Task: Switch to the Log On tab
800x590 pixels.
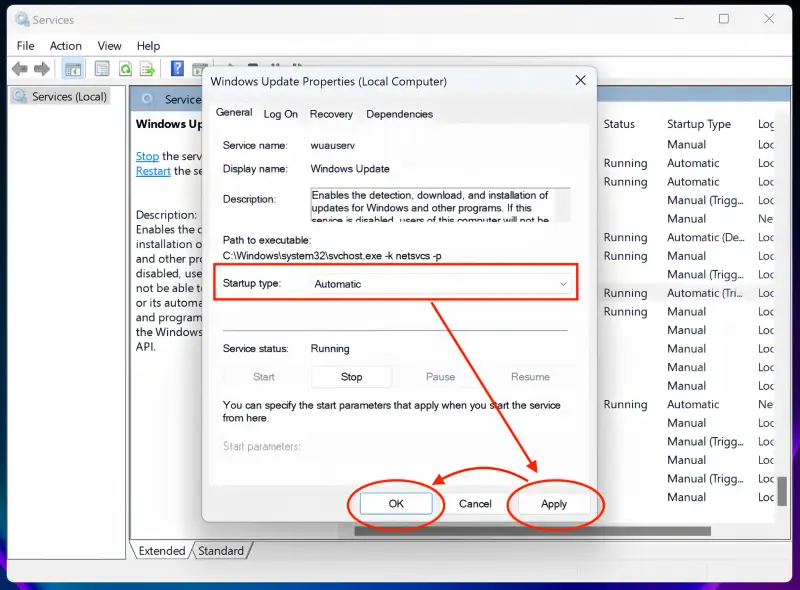Action: coord(281,114)
